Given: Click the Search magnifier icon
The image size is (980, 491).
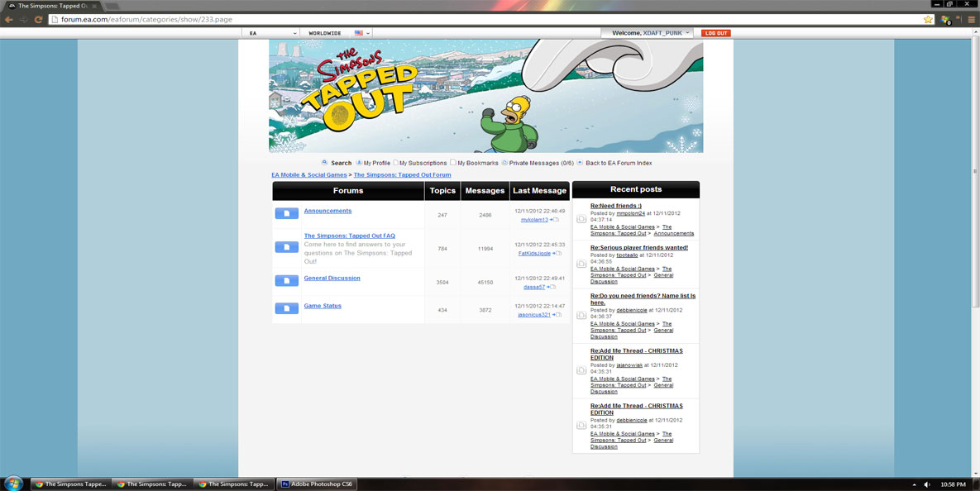Looking at the screenshot, I should tap(324, 162).
